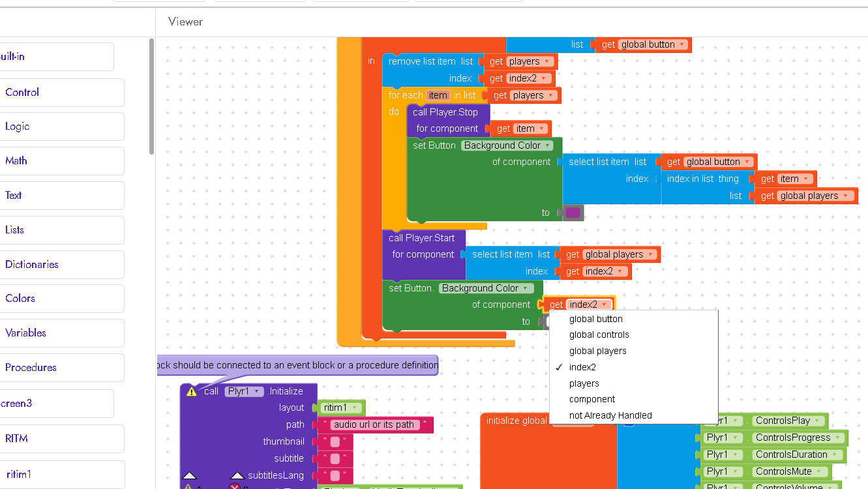This screenshot has height=489, width=868.
Task: Click the red error icon below subtitlesLang
Action: 234,486
